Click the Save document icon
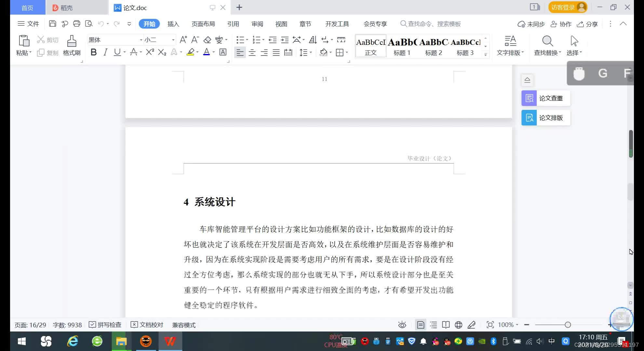 tap(52, 24)
